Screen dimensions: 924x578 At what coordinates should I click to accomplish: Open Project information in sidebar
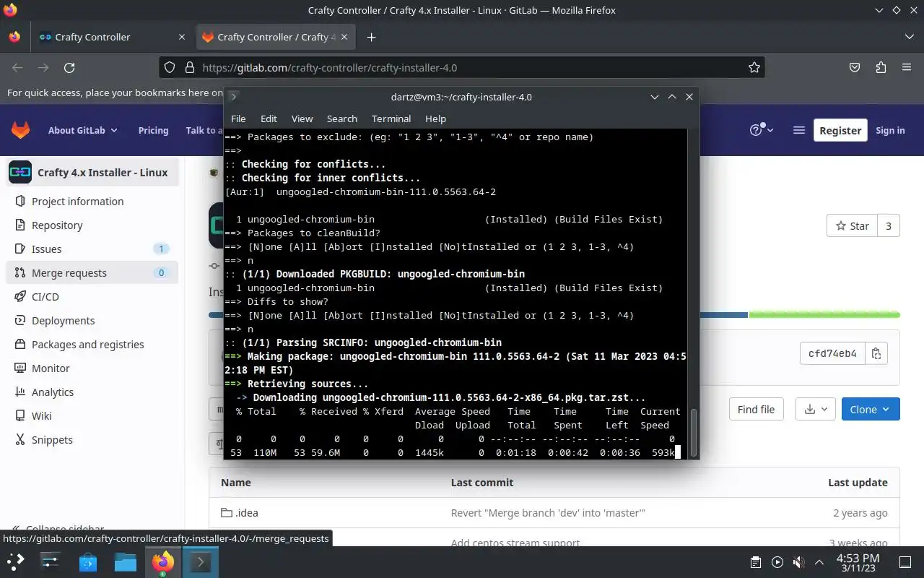[92, 201]
